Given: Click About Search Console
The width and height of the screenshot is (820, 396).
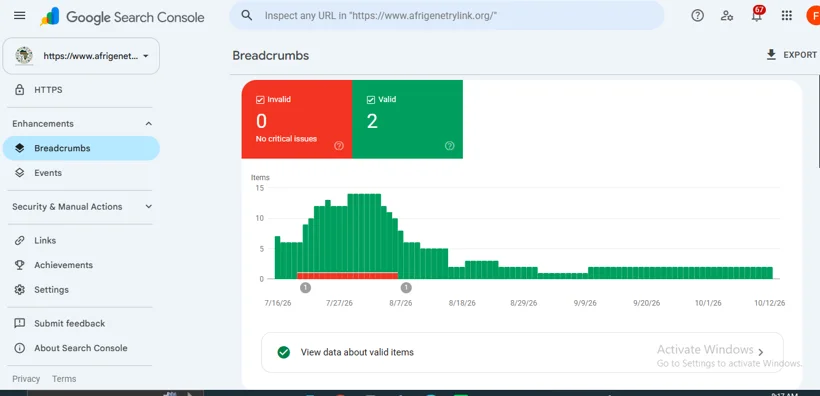Looking at the screenshot, I should click(x=81, y=348).
